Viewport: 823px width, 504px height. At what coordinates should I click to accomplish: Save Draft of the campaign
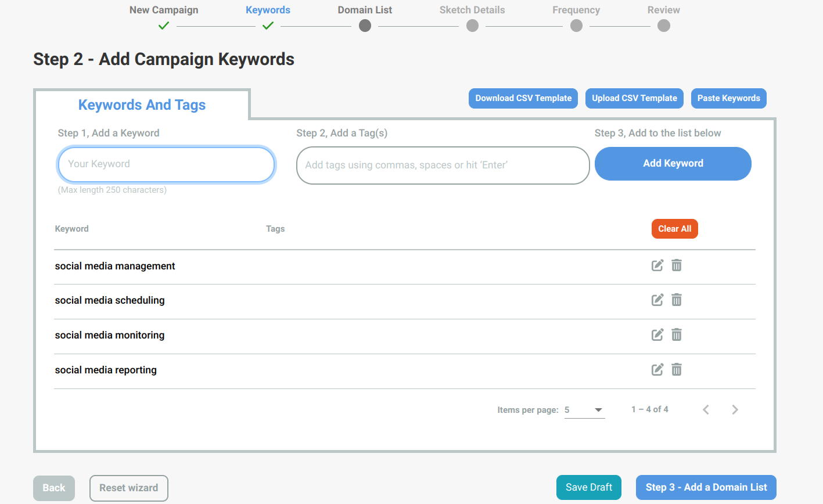click(x=589, y=488)
